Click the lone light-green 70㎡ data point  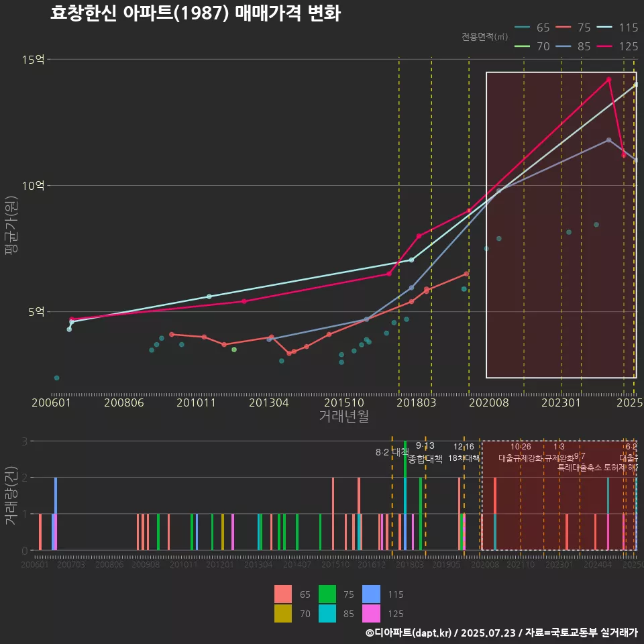pyautogui.click(x=234, y=350)
